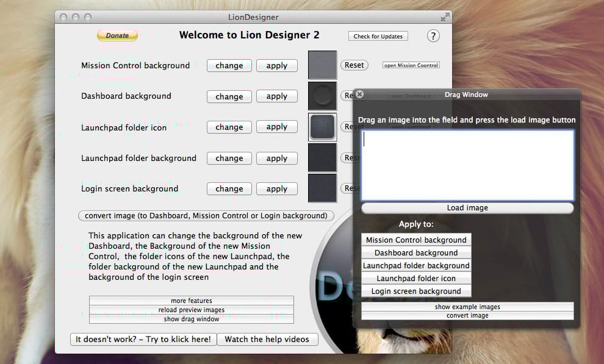Click show drag window

click(192, 319)
